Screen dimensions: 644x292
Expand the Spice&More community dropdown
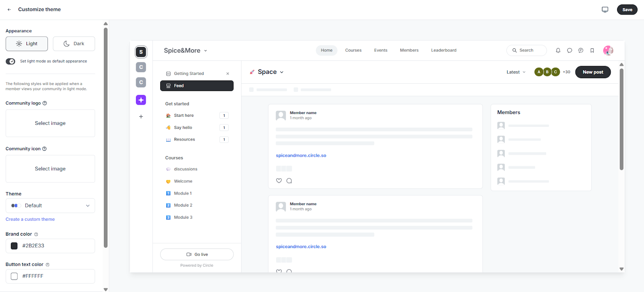(186, 50)
